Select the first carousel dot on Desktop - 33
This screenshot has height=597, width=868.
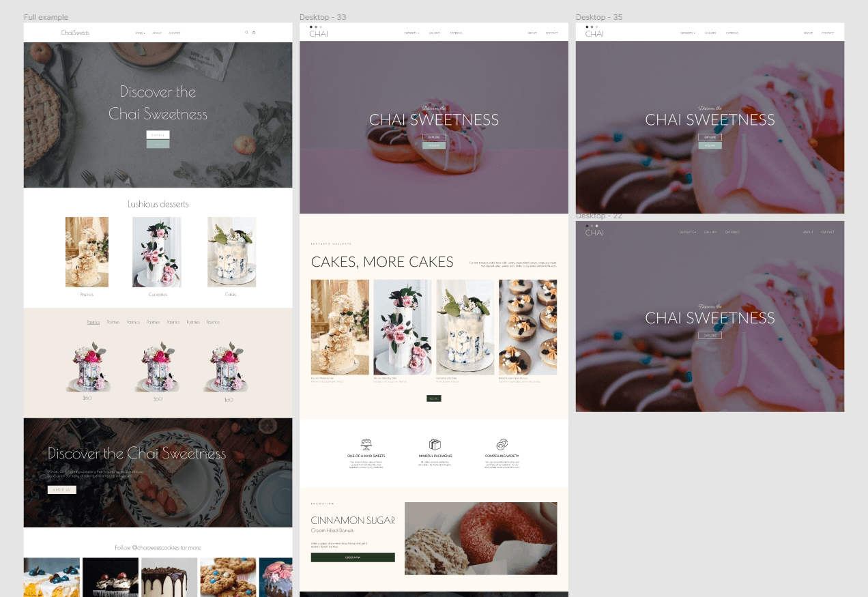[x=312, y=27]
